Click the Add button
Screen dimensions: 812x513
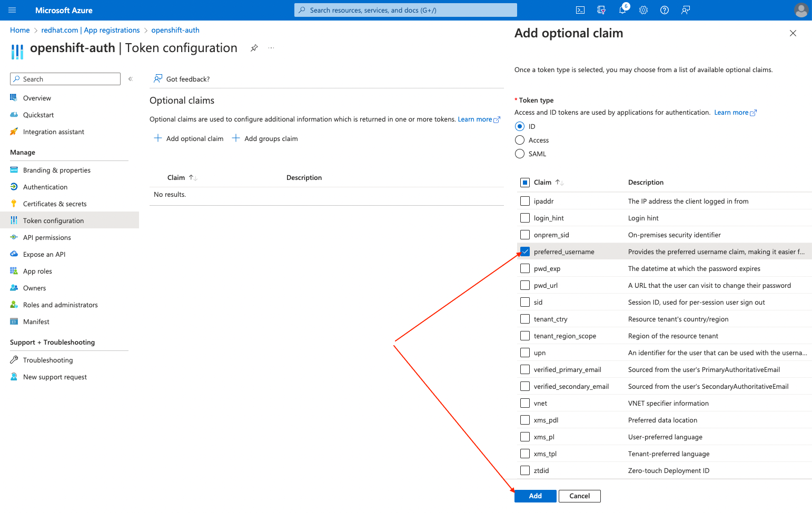[535, 496]
